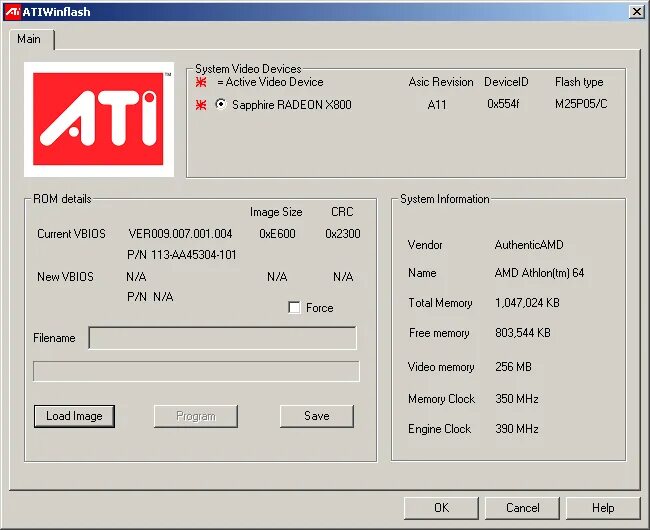Click the red asterisk beside Sapphire RADEON X800

[201, 105]
